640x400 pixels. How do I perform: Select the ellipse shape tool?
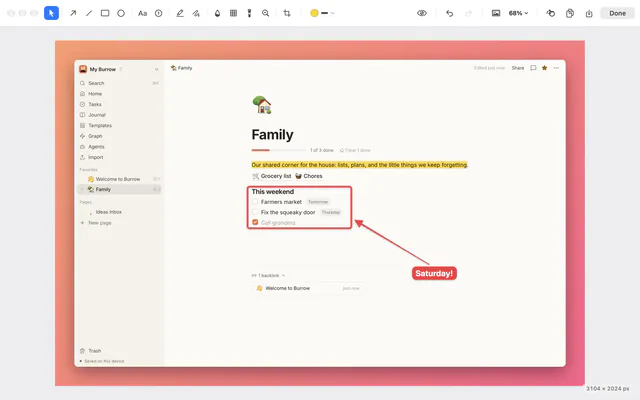click(121, 13)
